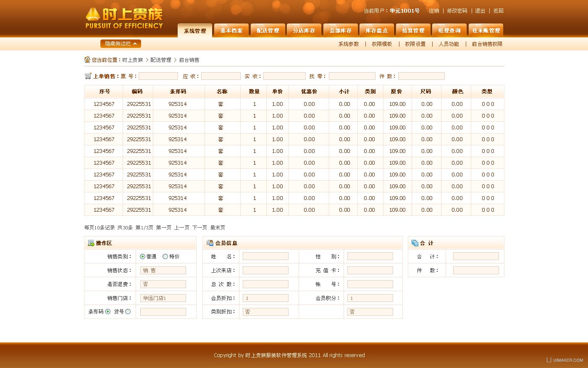The image size is (588, 368).
Task: Select the 货号 radio option
Action: click(128, 312)
